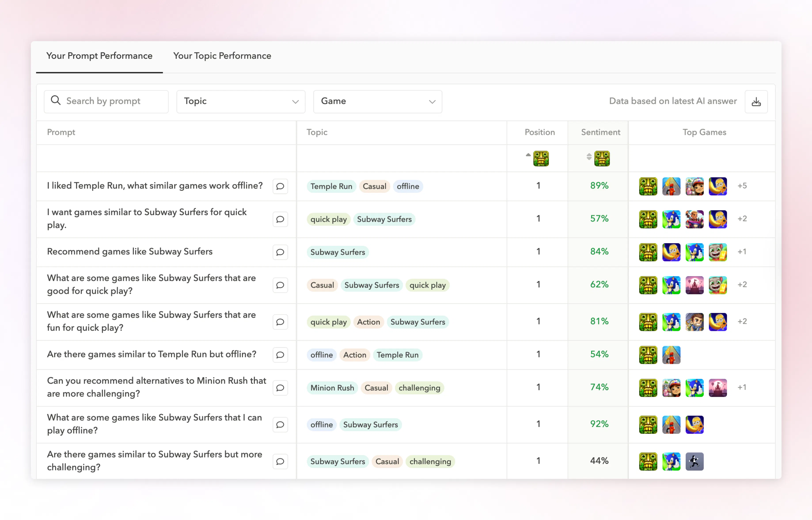Open chat icon for 'fun for quick play' prompt

point(280,322)
